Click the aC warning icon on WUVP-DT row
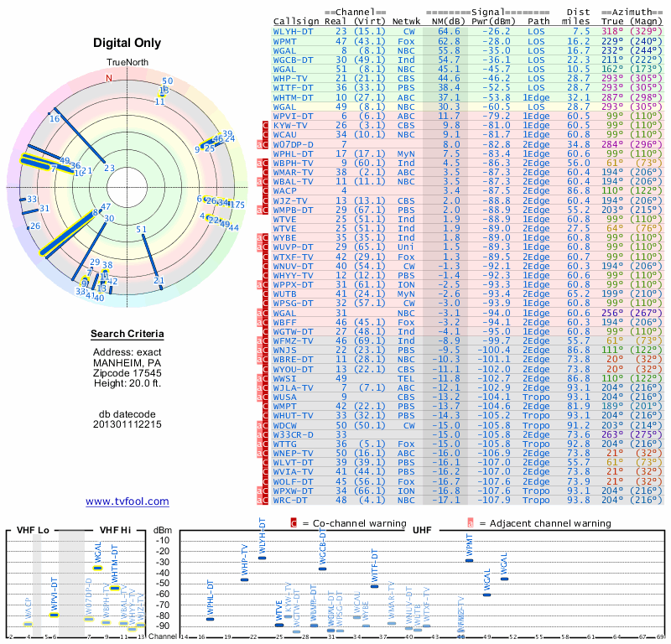The height and width of the screenshot is (644, 671). 263,247
